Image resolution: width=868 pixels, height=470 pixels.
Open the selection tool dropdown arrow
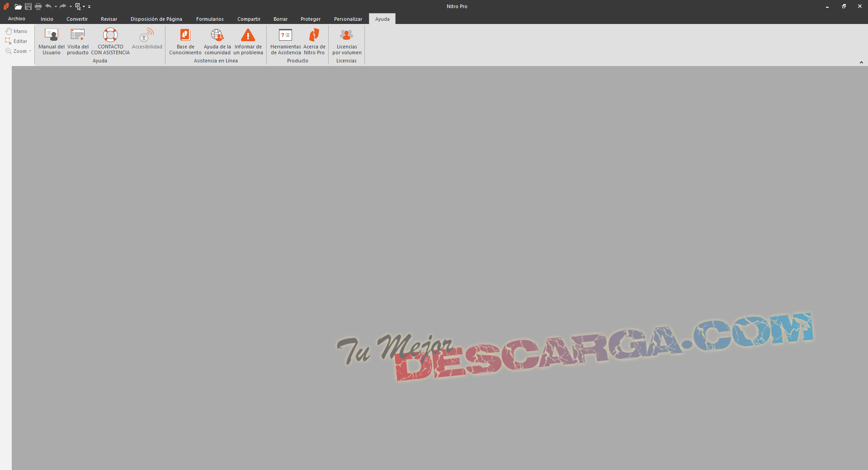84,6
